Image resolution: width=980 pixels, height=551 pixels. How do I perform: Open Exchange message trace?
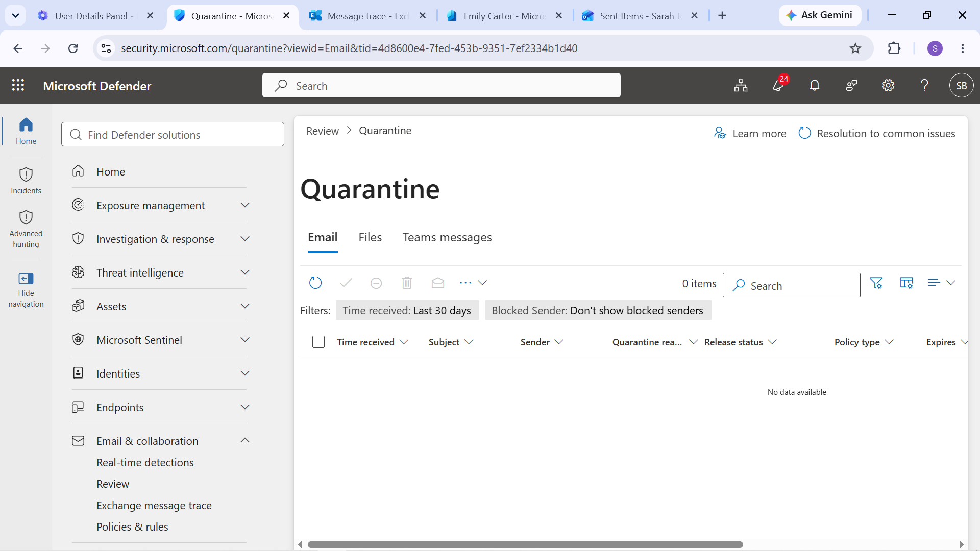pos(154,505)
